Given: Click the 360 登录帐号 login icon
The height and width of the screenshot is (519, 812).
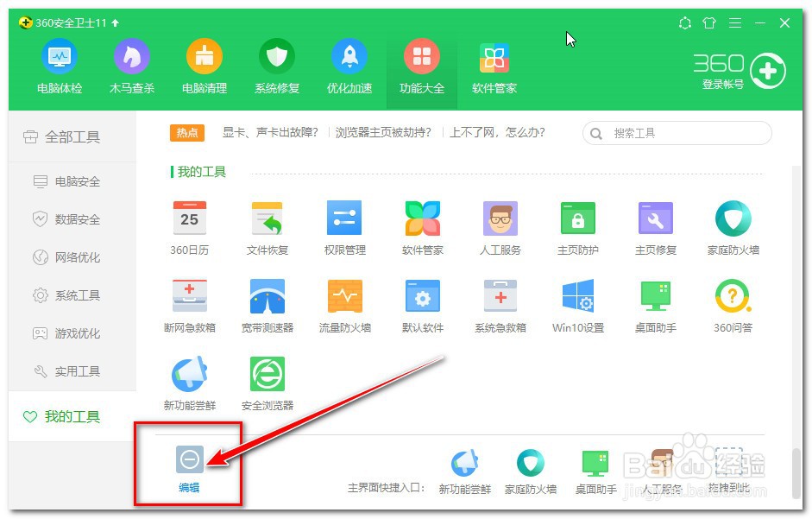Looking at the screenshot, I should tap(768, 71).
